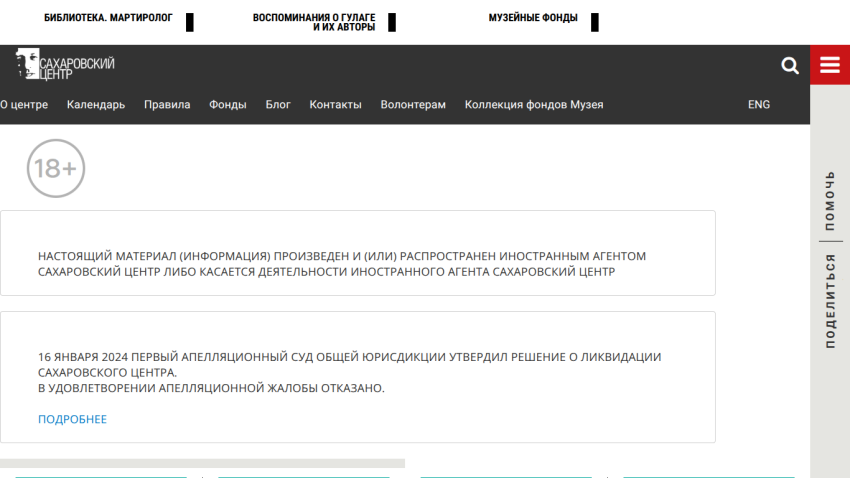The image size is (850, 478).
Task: Go to О центре menu item
Action: point(24,105)
